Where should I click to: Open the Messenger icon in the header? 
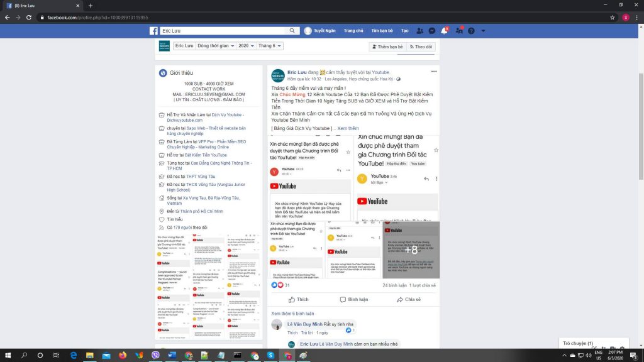(432, 31)
